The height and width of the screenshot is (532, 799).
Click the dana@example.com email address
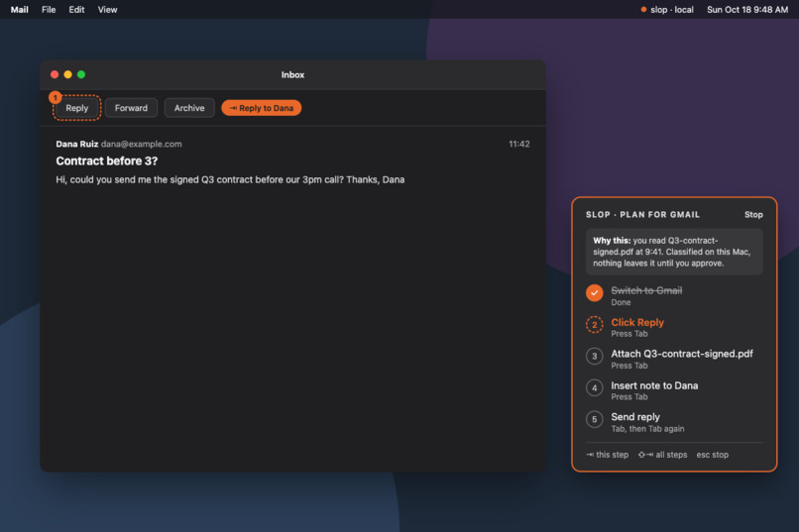point(141,144)
